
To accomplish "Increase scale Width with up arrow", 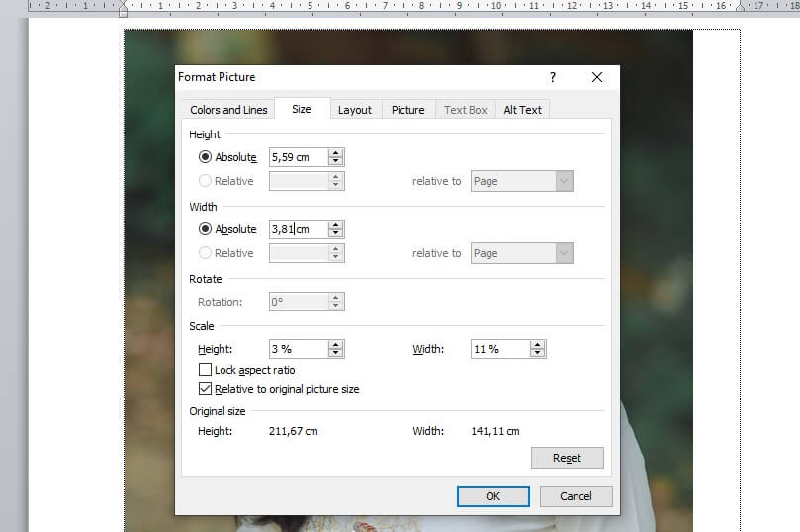I will tap(537, 345).
